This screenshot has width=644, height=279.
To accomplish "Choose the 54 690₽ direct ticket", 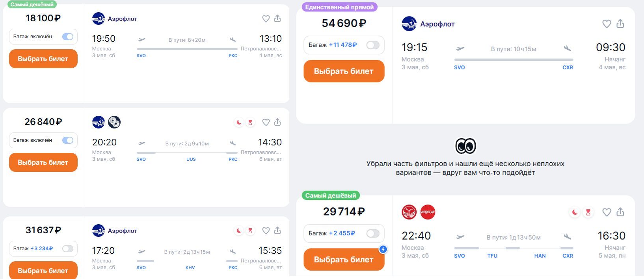I will click(x=344, y=71).
